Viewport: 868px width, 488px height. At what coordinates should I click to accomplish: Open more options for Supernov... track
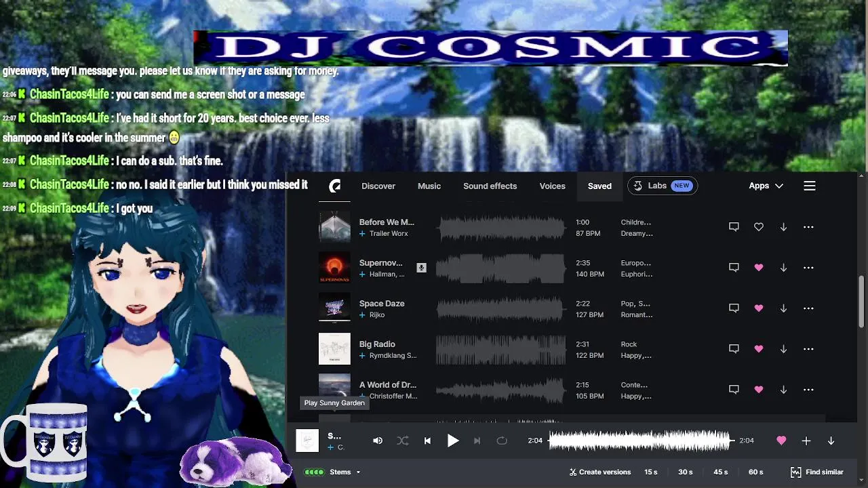(x=808, y=268)
